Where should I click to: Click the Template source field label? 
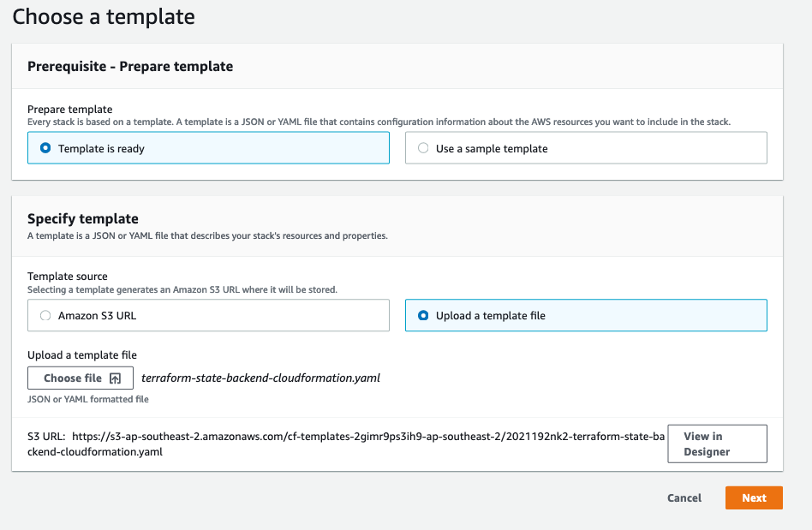[x=68, y=277]
